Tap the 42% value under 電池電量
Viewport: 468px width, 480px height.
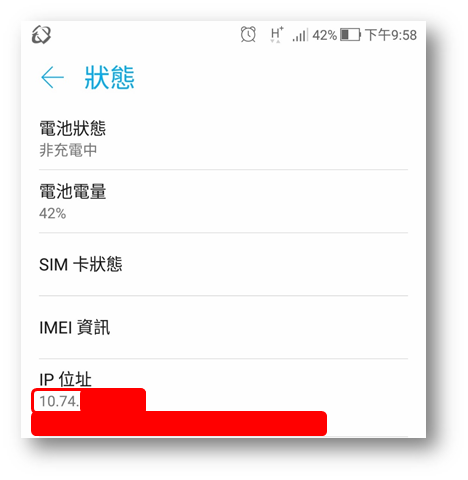click(53, 213)
